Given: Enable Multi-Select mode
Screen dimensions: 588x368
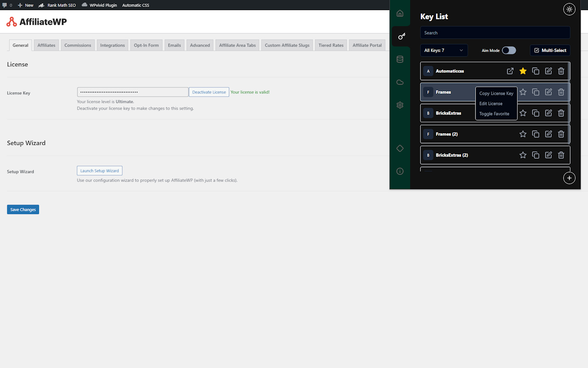Looking at the screenshot, I should (550, 50).
